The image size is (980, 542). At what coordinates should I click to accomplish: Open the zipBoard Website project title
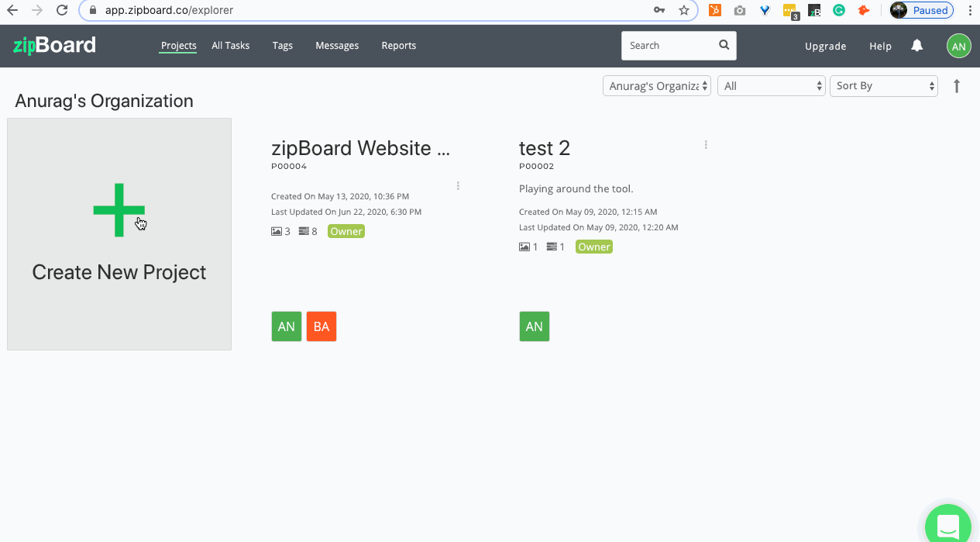click(x=360, y=148)
